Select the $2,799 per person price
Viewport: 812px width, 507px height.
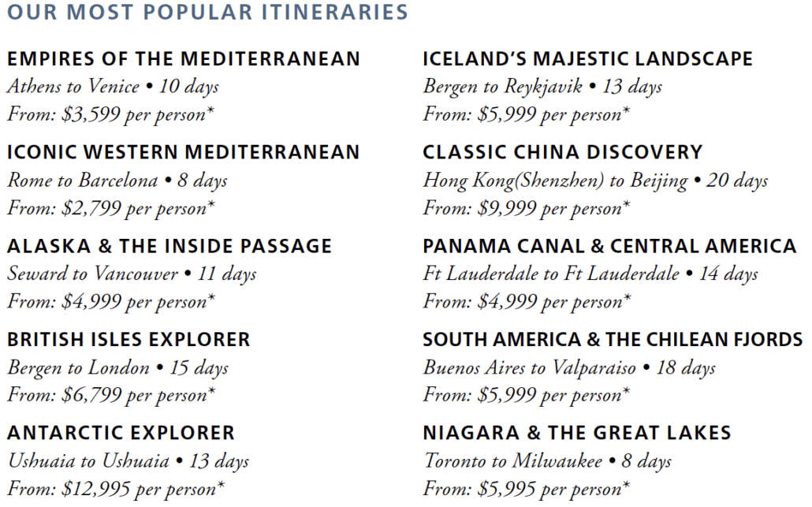pyautogui.click(x=111, y=208)
